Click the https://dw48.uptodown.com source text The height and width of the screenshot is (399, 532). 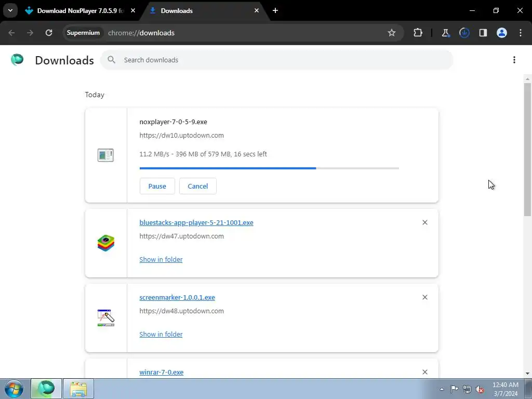coord(181,311)
